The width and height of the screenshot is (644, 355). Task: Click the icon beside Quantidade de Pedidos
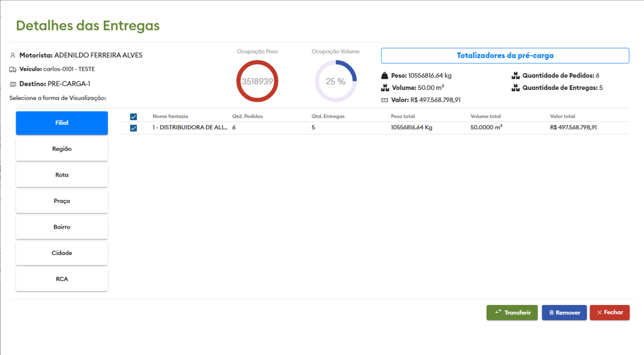click(515, 76)
